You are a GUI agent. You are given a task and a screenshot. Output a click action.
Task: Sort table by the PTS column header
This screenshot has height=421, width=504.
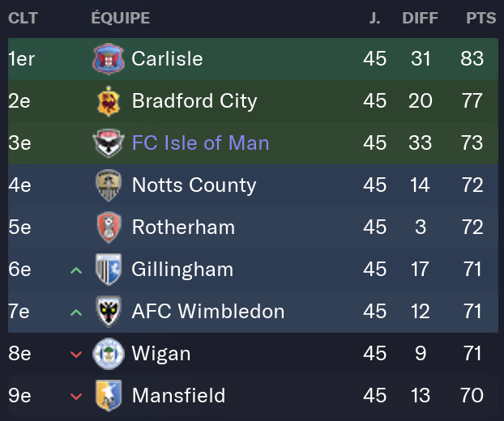point(481,18)
